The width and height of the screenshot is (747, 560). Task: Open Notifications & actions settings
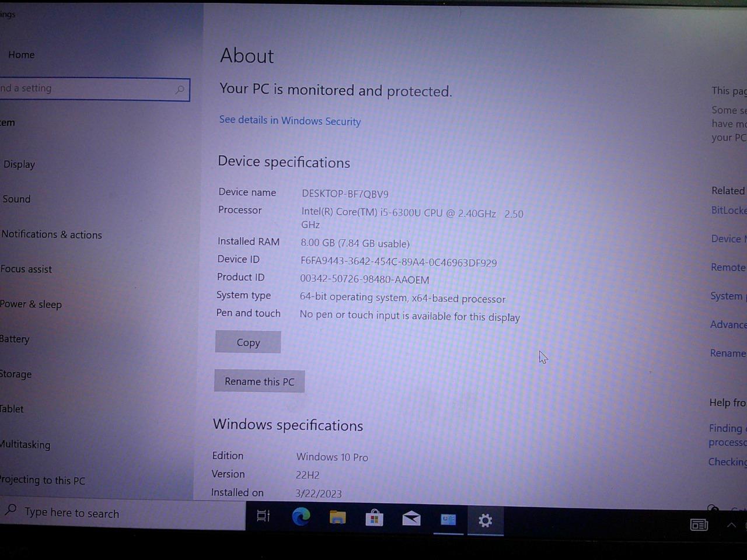(51, 235)
